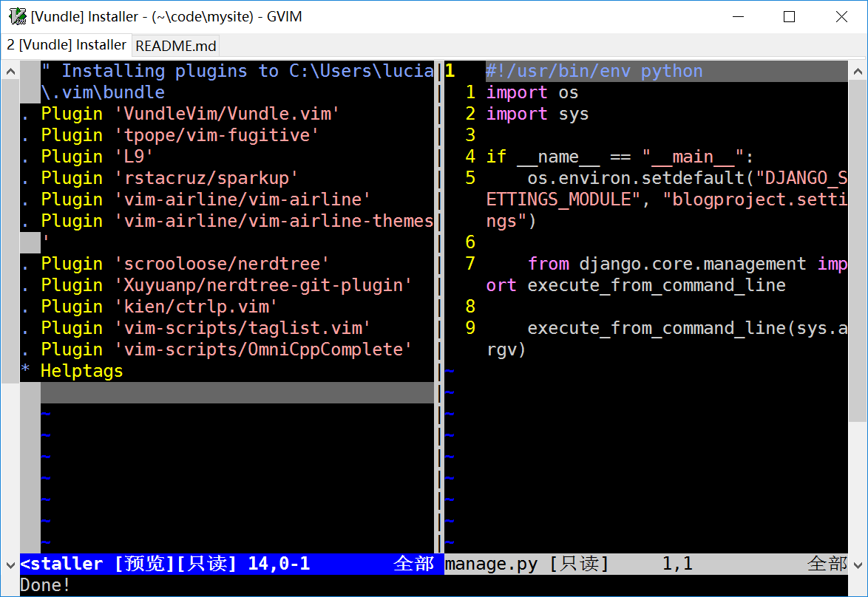This screenshot has width=868, height=597.
Task: Click the Plugin 'scrooloose/nerdtree' line
Action: point(185,263)
